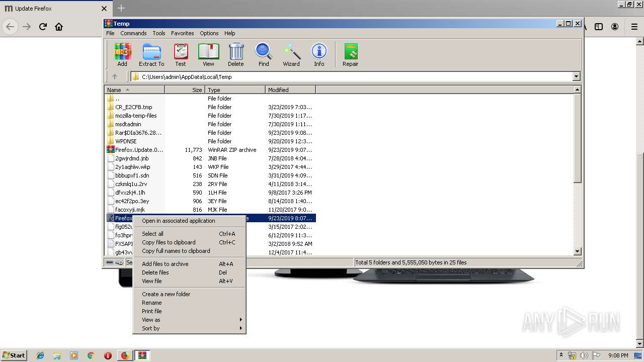Click the file list scroll up arrow
Viewport: 644px width, 362px height.
(577, 89)
